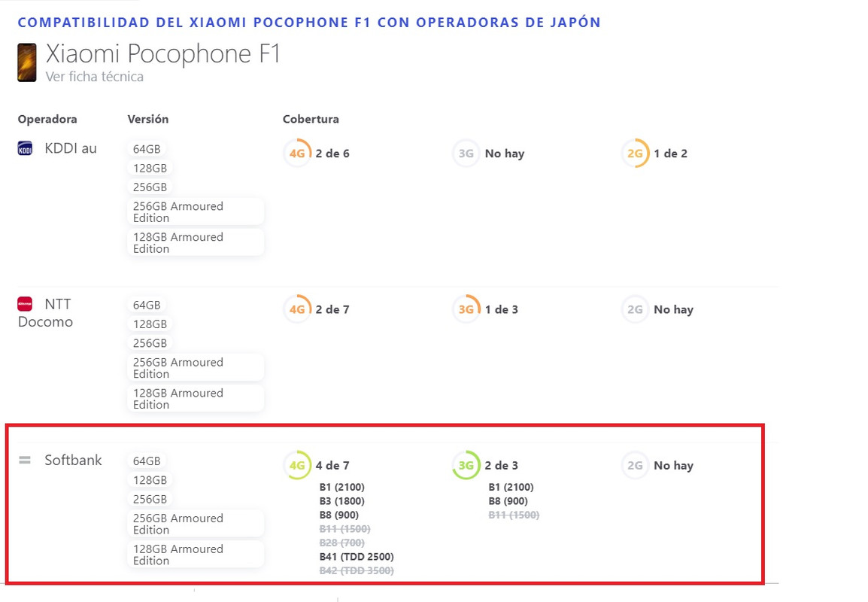Click the KDDI au operator logo

25,148
